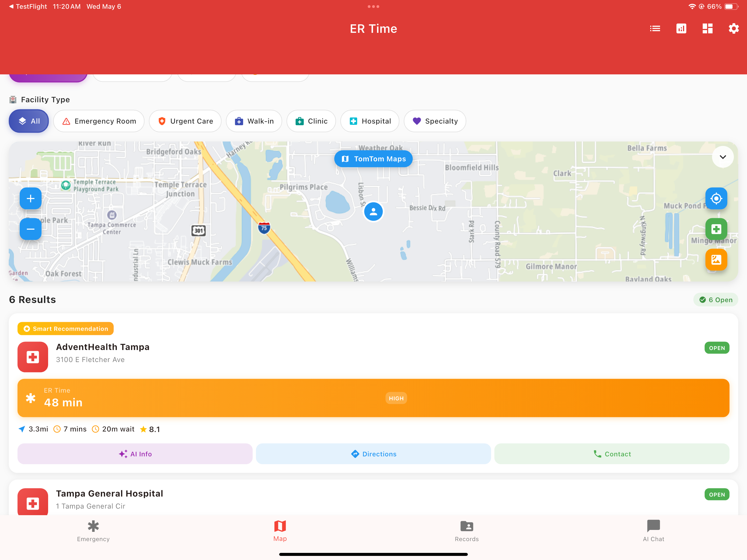The image size is (747, 560).
Task: Filter by Urgent Care facilities
Action: tap(185, 121)
